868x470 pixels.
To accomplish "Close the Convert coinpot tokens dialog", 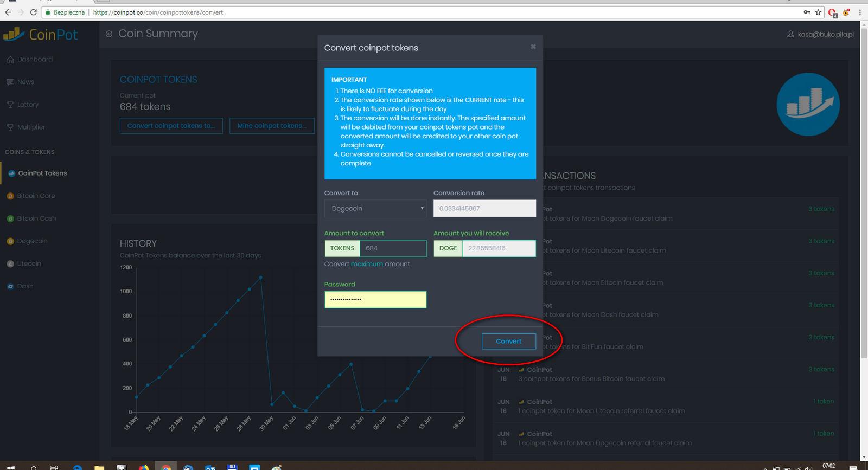I will (533, 47).
